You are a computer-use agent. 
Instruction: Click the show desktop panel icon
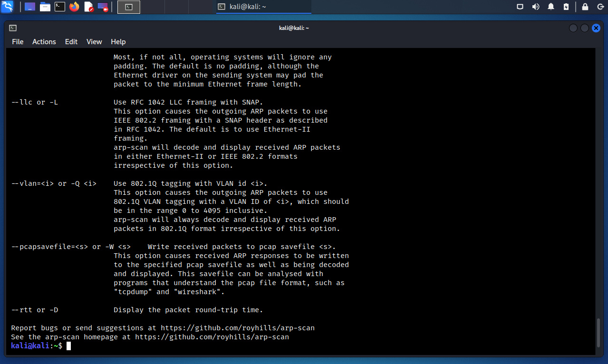[x=30, y=7]
